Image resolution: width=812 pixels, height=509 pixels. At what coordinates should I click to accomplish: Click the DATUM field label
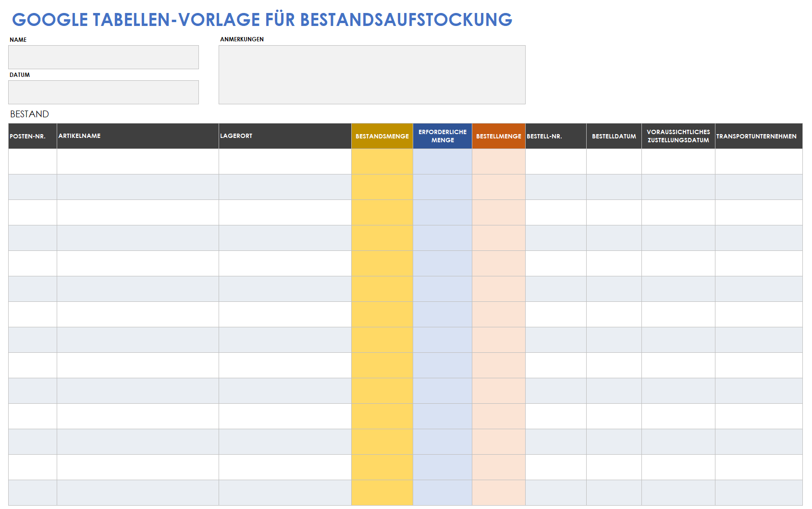point(20,75)
